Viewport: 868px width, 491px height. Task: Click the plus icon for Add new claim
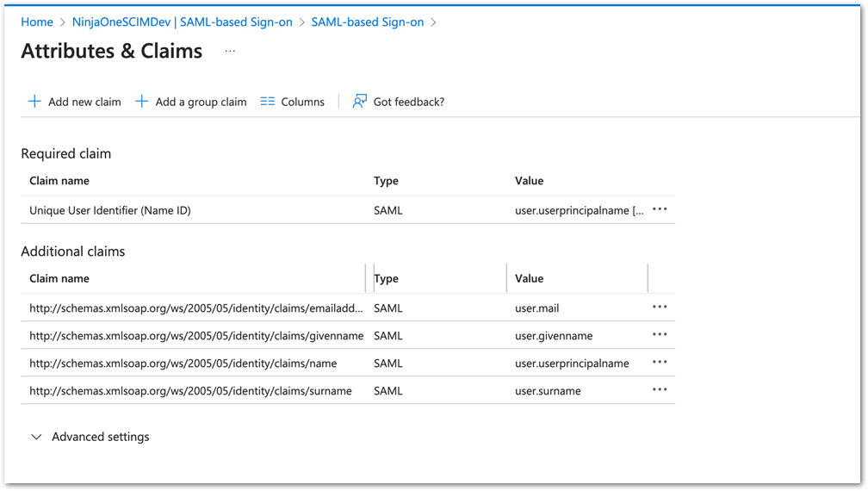click(34, 102)
